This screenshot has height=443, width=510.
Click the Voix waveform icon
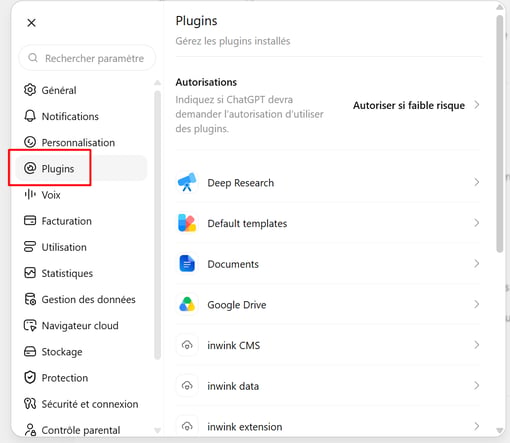30,194
